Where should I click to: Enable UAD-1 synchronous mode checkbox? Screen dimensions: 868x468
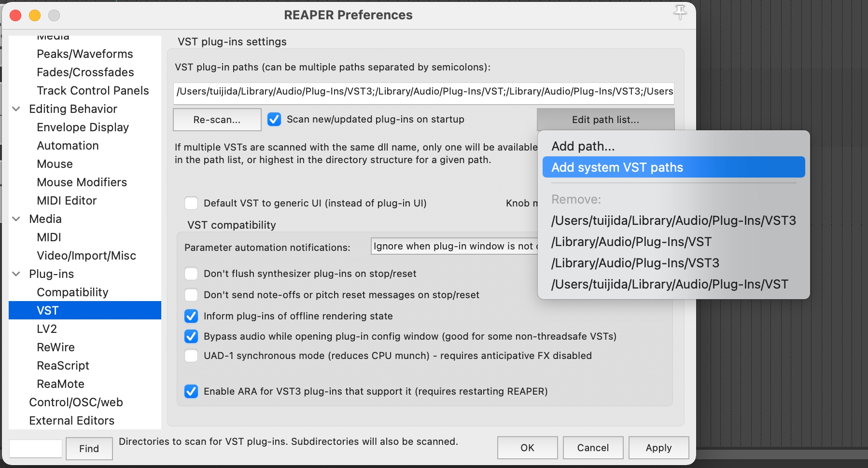[191, 356]
